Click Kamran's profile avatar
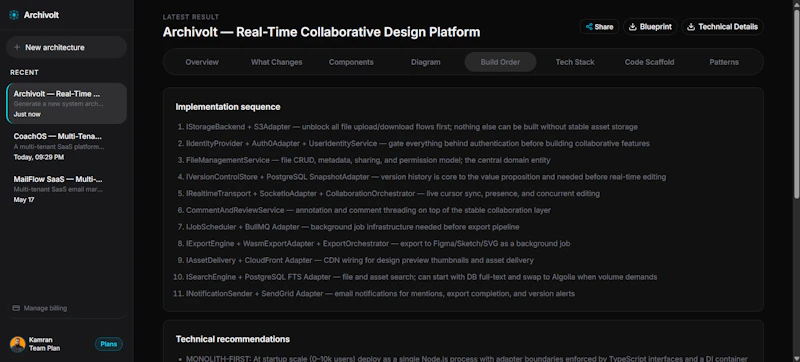800x362 pixels. point(17,344)
